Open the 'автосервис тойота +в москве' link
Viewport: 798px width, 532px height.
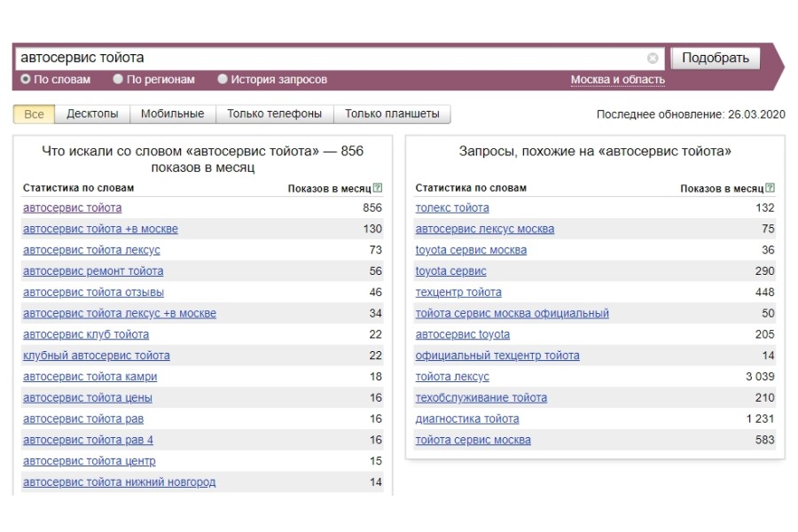(x=100, y=229)
